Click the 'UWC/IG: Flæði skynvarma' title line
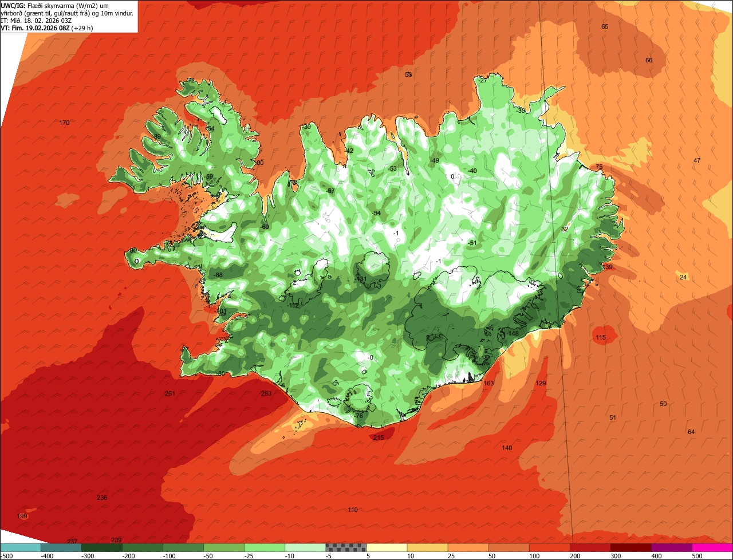Image resolution: width=733 pixels, height=560 pixels. click(x=55, y=5)
